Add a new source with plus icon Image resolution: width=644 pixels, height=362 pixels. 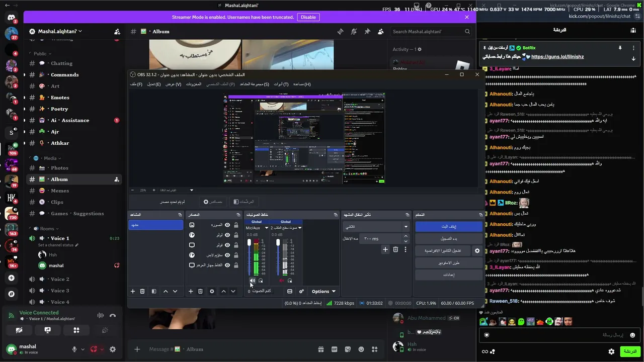[x=191, y=291]
